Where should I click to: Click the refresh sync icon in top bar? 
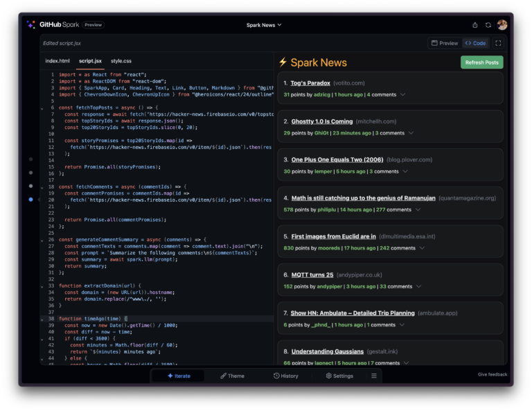tap(488, 25)
